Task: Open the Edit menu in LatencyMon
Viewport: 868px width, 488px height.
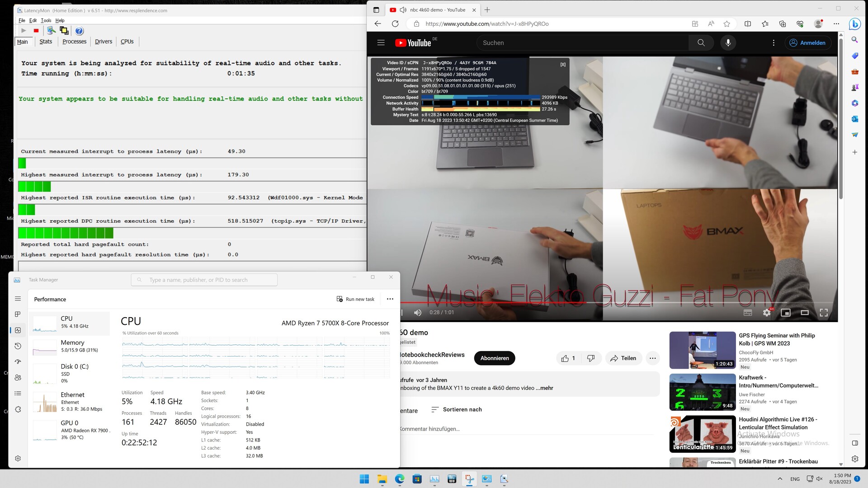Action: point(33,20)
